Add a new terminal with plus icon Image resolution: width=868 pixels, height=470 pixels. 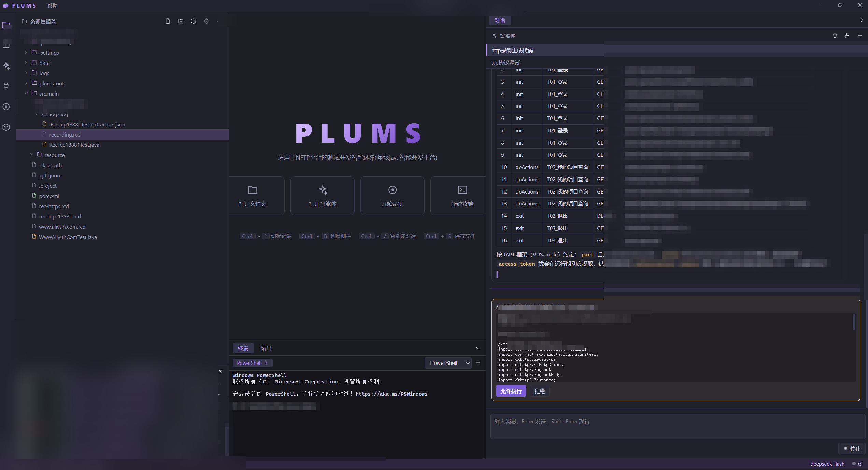click(478, 363)
